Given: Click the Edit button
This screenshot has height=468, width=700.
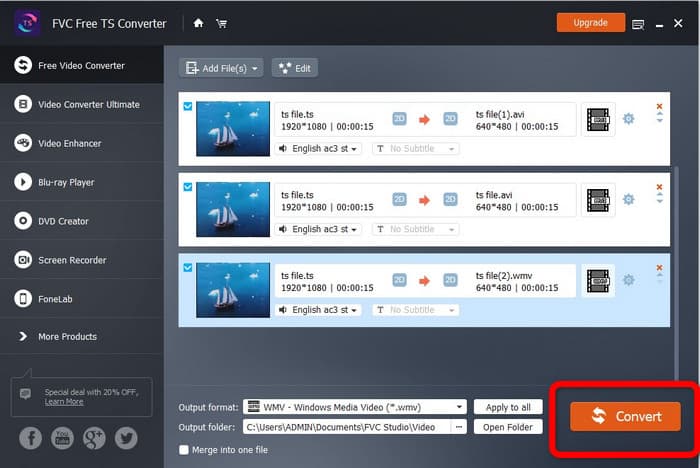Looking at the screenshot, I should click(295, 68).
